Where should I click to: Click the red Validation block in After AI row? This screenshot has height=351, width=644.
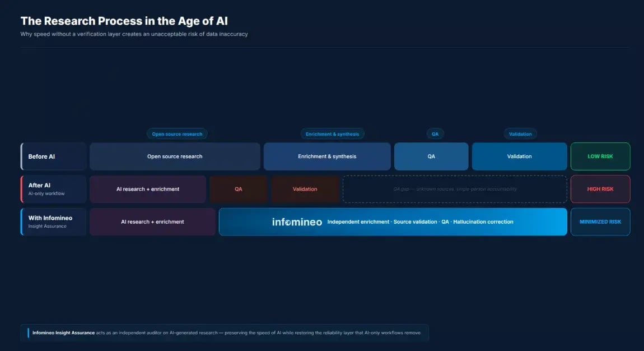pyautogui.click(x=305, y=189)
